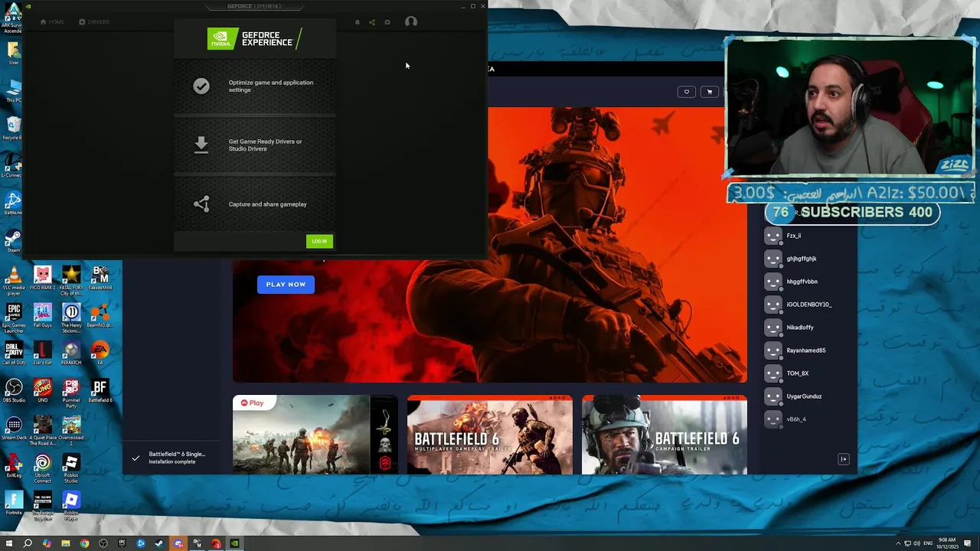Open the GeForce Experience HOME tab
980x551 pixels.
pyautogui.click(x=52, y=21)
